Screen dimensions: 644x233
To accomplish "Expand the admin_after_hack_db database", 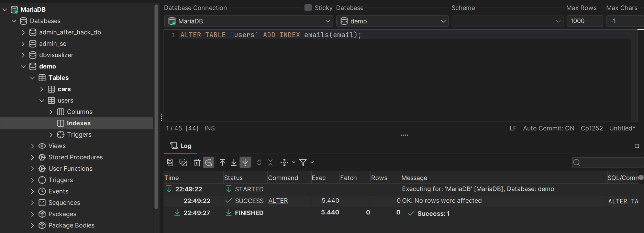I will click(x=23, y=32).
